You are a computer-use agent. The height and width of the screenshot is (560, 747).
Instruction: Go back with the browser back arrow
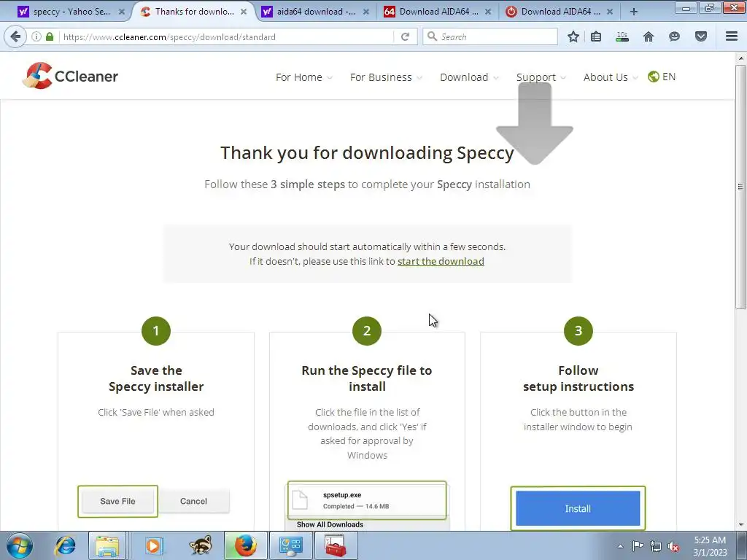tap(15, 36)
